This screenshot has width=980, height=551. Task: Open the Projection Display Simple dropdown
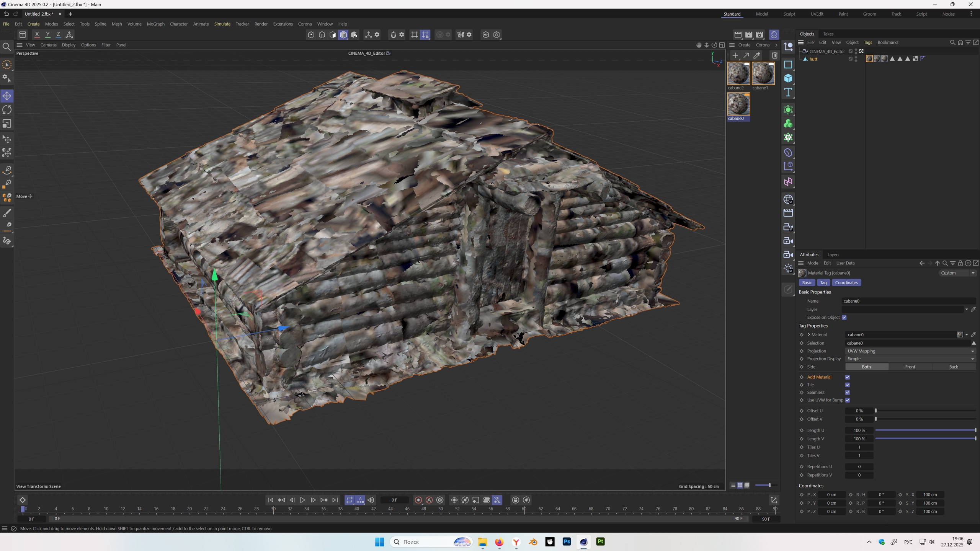[x=910, y=359]
